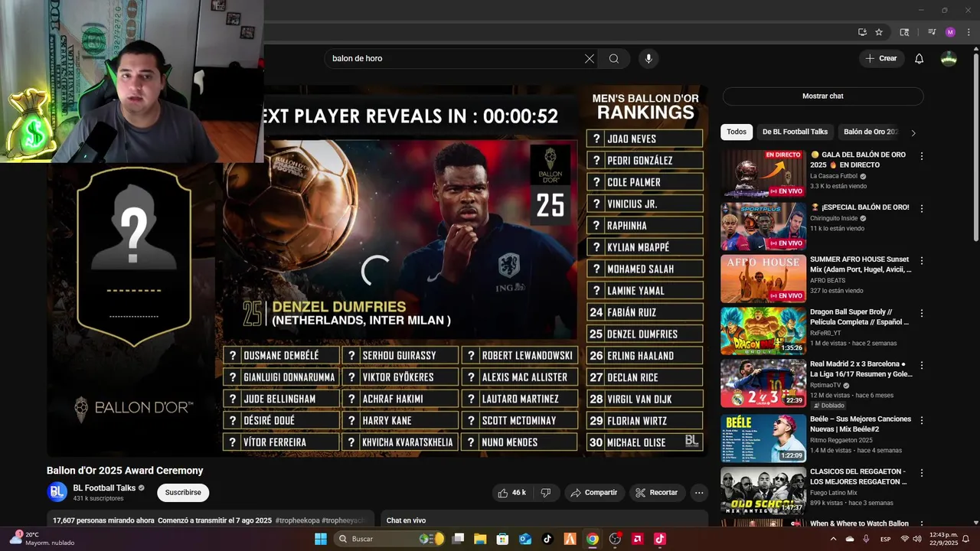
Task: Click the ESP language indicator in tray
Action: tap(885, 539)
